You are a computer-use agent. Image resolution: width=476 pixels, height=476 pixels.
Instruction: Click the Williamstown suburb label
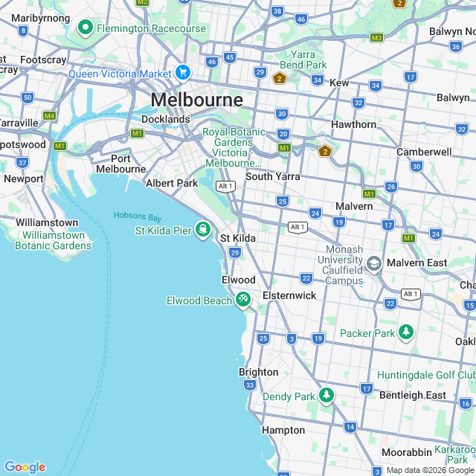47,222
